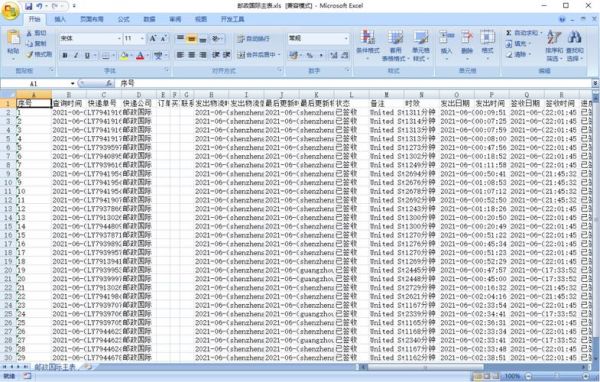
Task: Open the Find and Select binoculars icon
Action: click(x=574, y=38)
